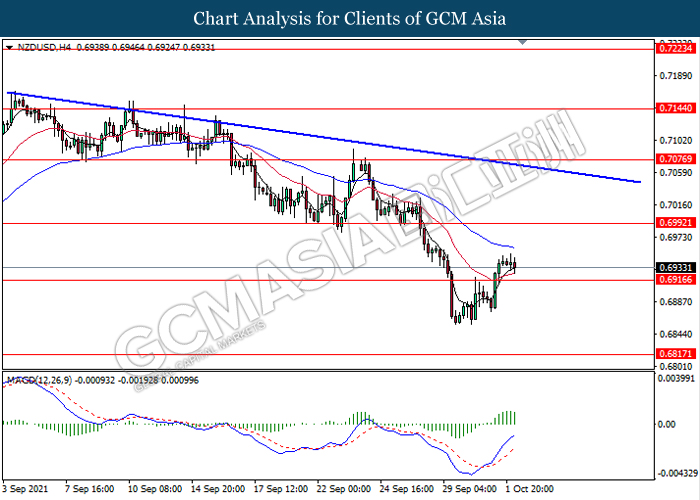This screenshot has height=500, width=700.
Task: Click the 0.68870 price scale value
Action: click(x=676, y=302)
